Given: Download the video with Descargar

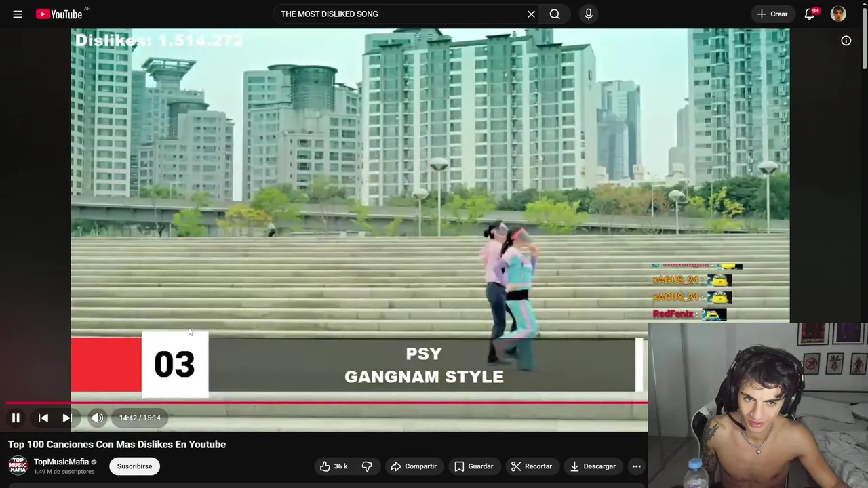Looking at the screenshot, I should (593, 466).
